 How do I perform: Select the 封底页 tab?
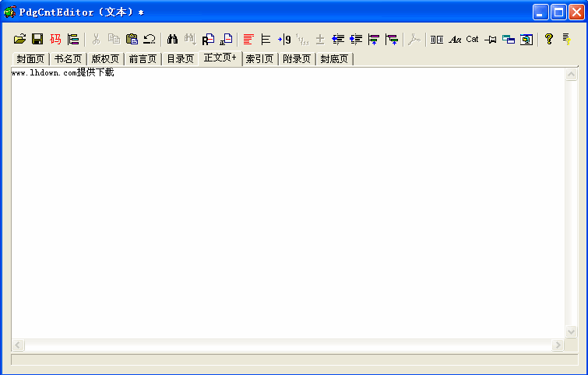(x=334, y=59)
